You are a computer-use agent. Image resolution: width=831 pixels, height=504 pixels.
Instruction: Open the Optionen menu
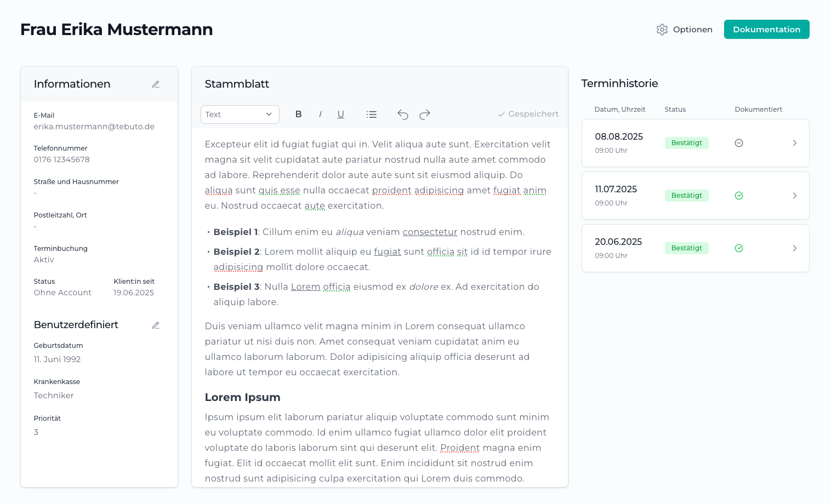[692, 30]
